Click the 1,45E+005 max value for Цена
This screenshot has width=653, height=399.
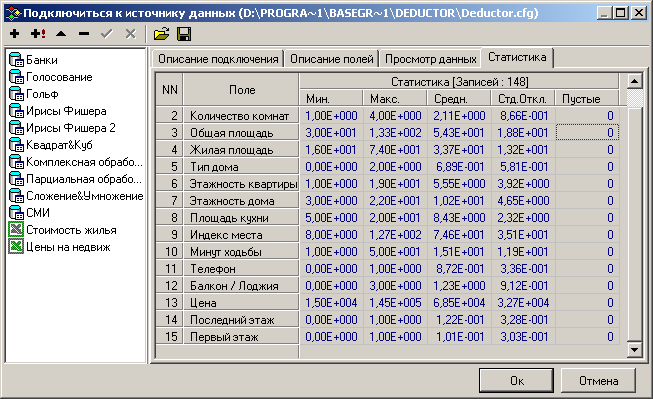[395, 303]
